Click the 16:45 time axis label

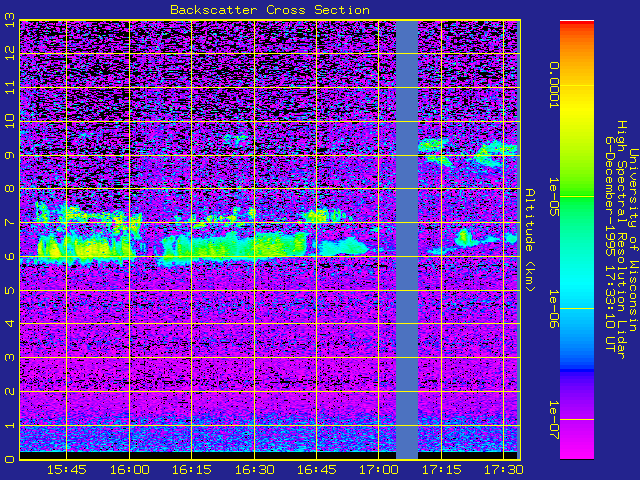point(317,470)
